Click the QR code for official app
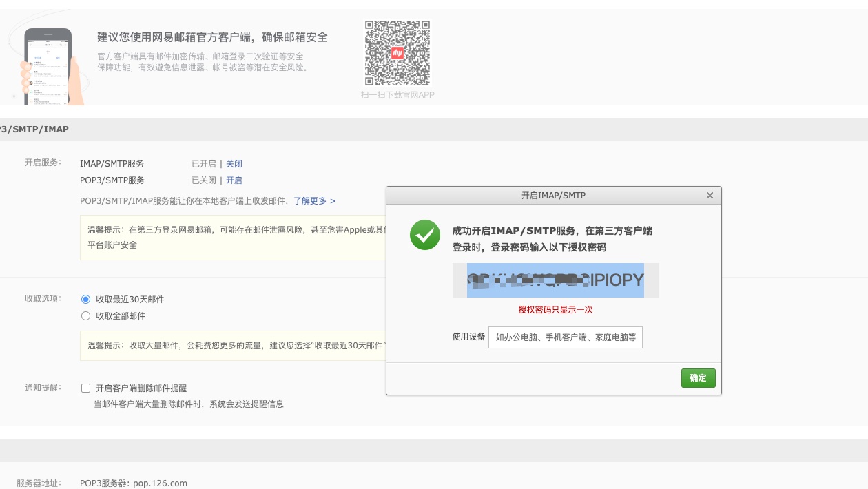This screenshot has width=868, height=489. click(x=397, y=53)
